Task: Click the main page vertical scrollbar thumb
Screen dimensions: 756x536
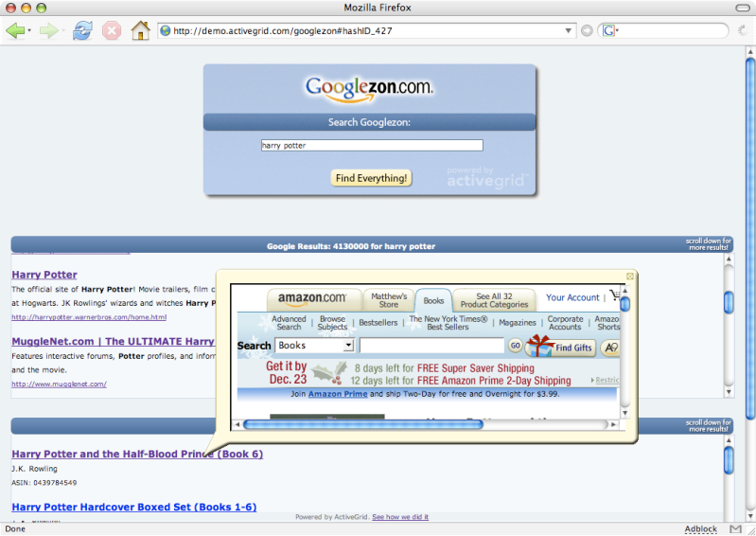Action: coord(750,239)
